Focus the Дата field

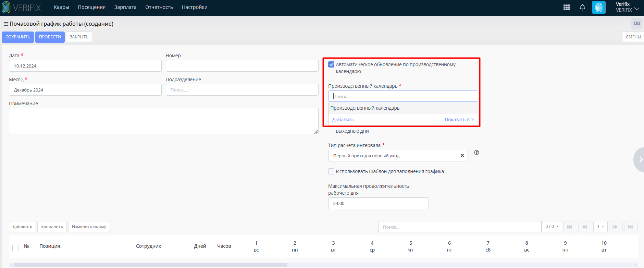85,66
